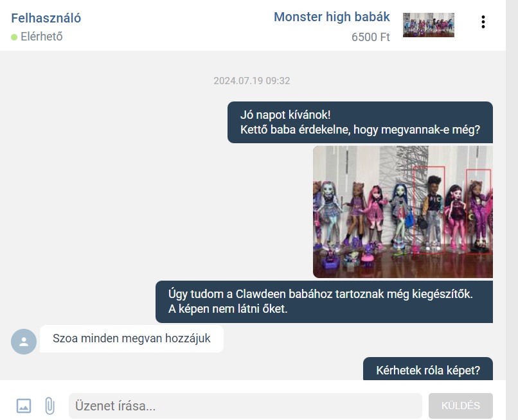
Task: Click the 2024.07.19 09:32 timestamp
Action: point(252,80)
